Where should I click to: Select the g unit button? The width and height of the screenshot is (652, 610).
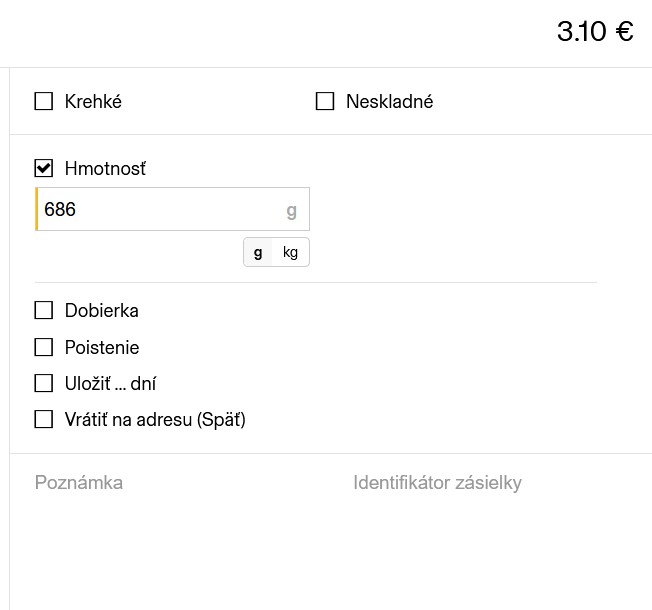258,252
